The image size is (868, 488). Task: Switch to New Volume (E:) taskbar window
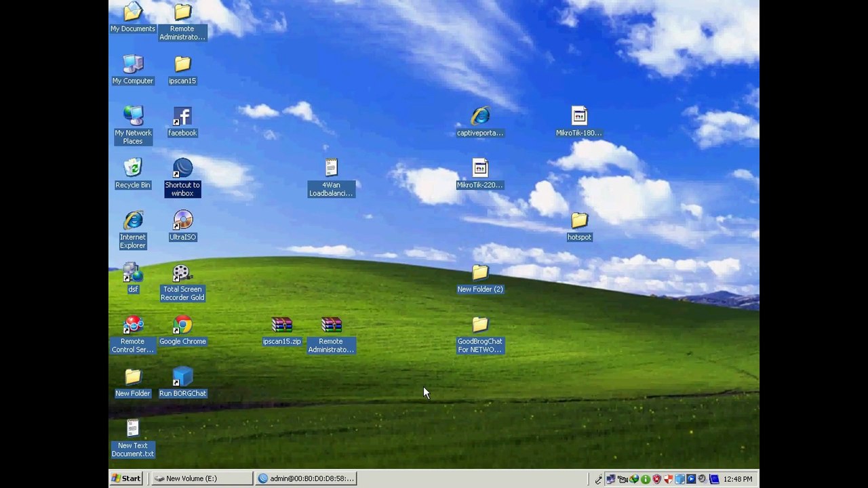coord(201,479)
